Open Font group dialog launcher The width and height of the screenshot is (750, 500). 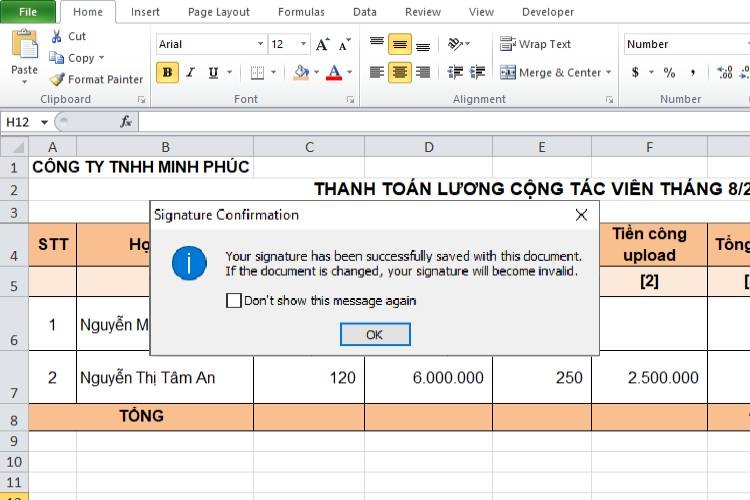pos(351,100)
